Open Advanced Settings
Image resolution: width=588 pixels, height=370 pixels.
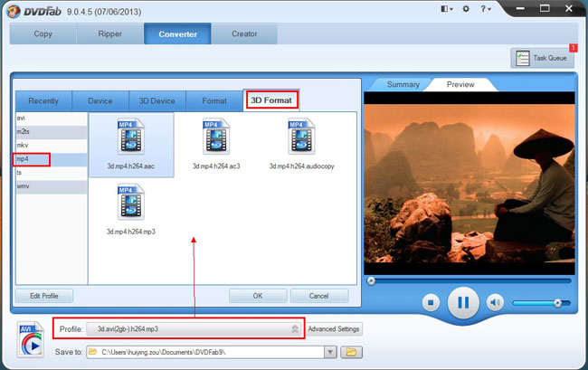click(x=334, y=328)
